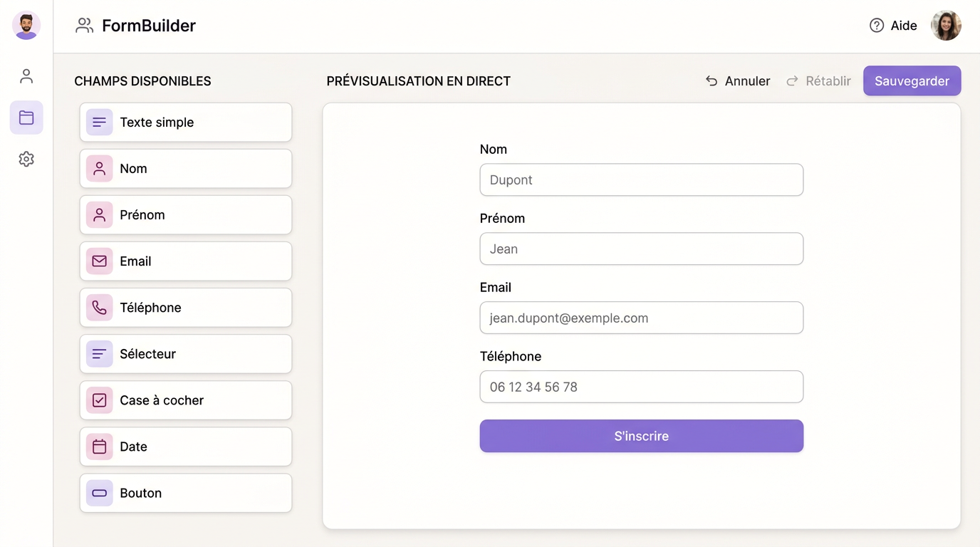This screenshot has height=547, width=980.
Task: Click the FormBuilder logo icon
Action: 85,26
